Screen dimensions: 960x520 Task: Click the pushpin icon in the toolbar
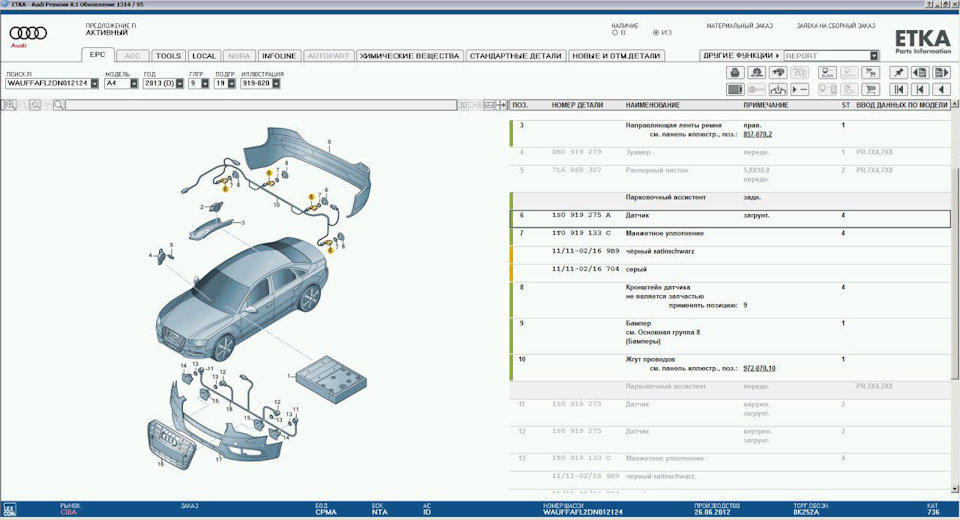coord(898,73)
